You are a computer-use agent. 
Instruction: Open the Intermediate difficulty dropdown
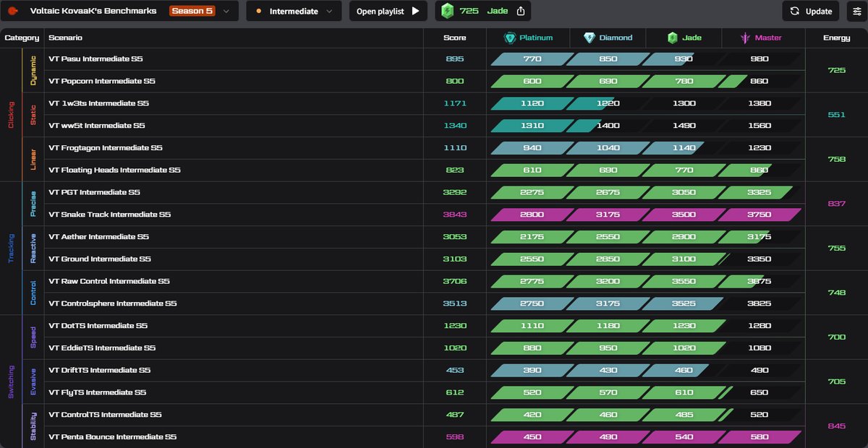click(294, 11)
